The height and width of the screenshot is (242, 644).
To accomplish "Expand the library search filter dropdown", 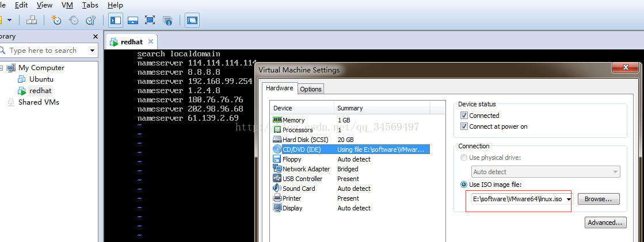I will pos(92,51).
